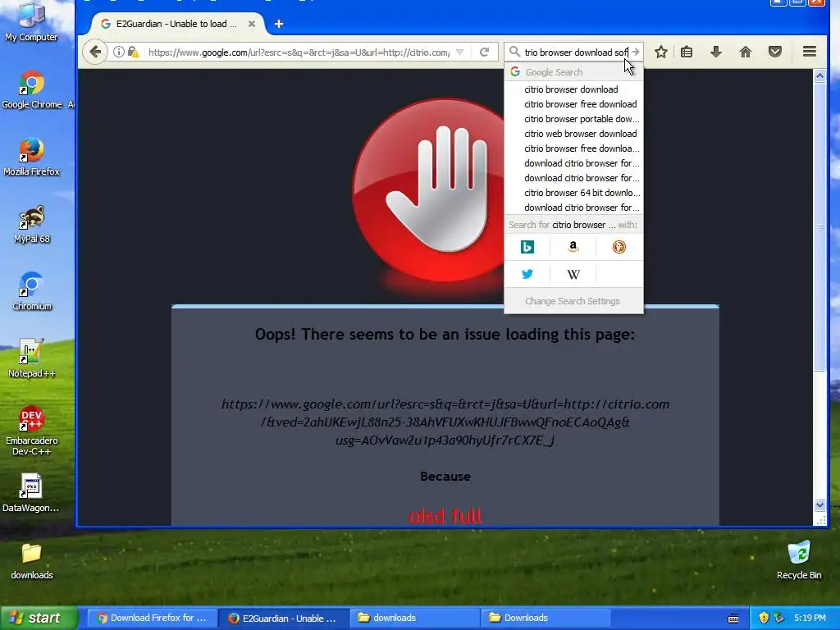The height and width of the screenshot is (630, 840).
Task: Open the Downloads arrow in toolbar
Action: click(x=715, y=52)
